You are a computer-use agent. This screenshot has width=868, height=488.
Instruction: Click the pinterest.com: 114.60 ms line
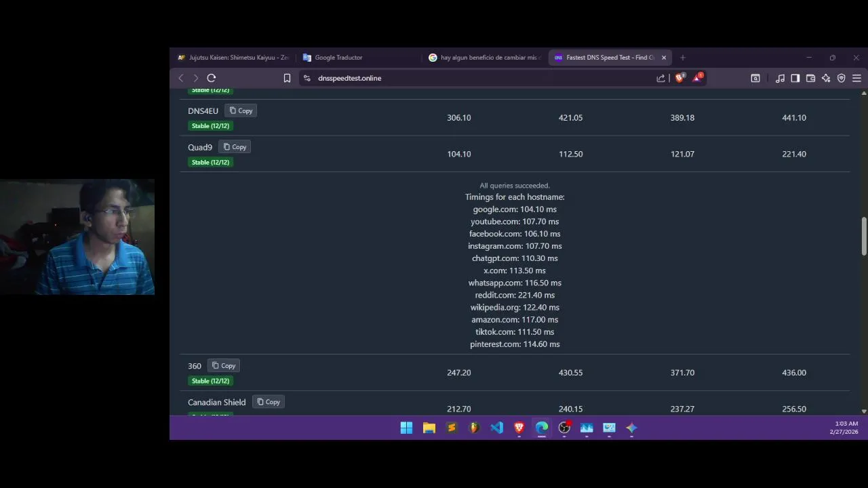(515, 344)
